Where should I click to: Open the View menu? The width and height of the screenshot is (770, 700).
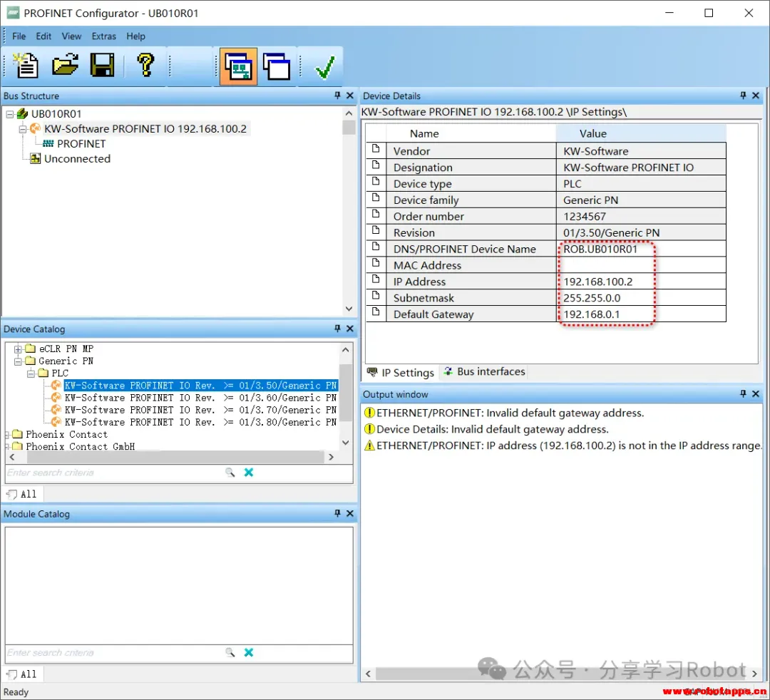coord(71,36)
